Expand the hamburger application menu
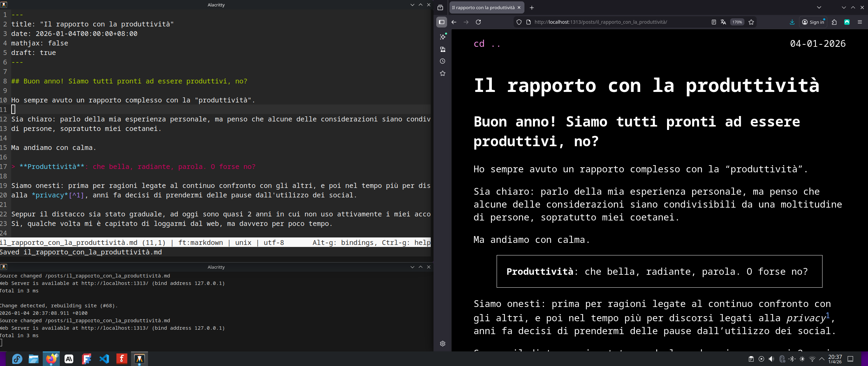 tap(861, 22)
